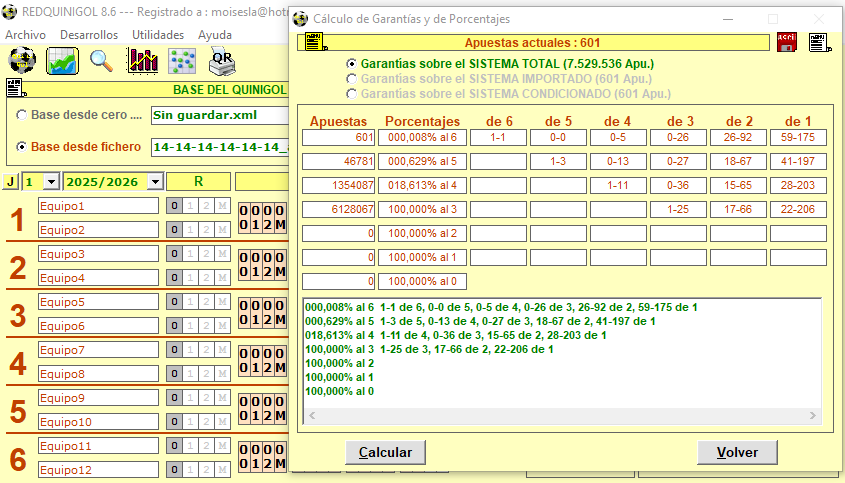The width and height of the screenshot is (845, 483).
Task: Click the '1-1' cell in de 6 column
Action: [498, 137]
